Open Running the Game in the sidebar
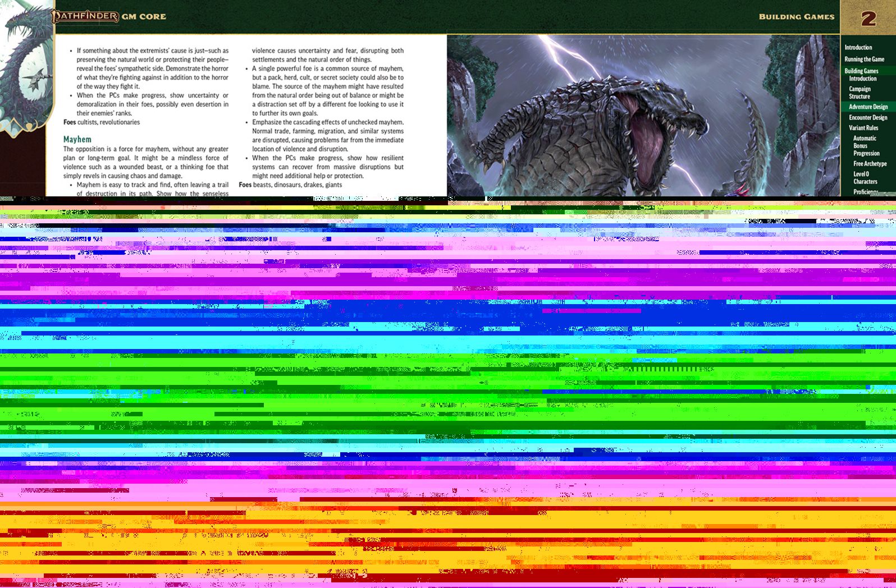896x588 pixels. [x=864, y=59]
